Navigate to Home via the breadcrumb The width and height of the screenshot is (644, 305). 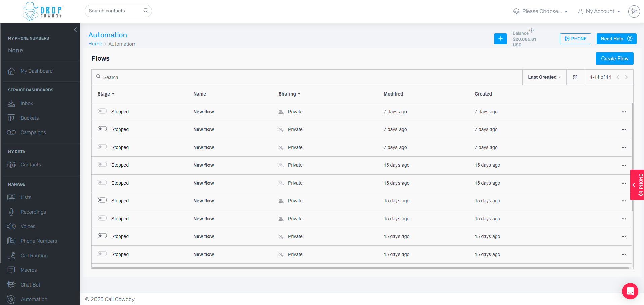click(x=95, y=44)
